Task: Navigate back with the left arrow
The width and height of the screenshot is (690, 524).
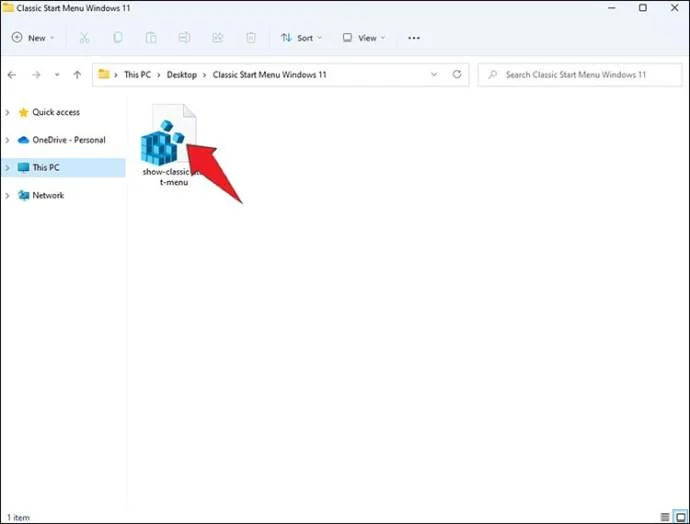Action: [x=12, y=75]
